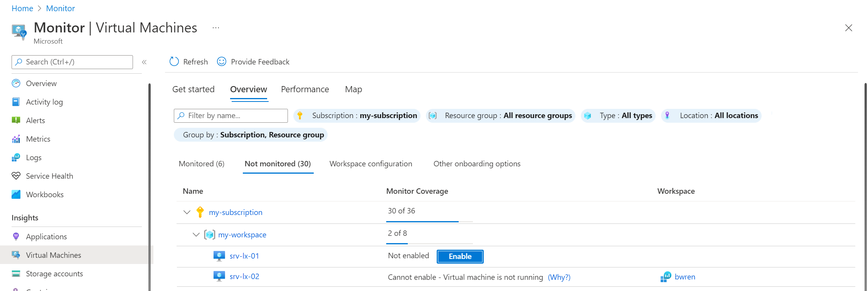868x291 pixels.
Task: Switch to the Performance tab
Action: (305, 90)
